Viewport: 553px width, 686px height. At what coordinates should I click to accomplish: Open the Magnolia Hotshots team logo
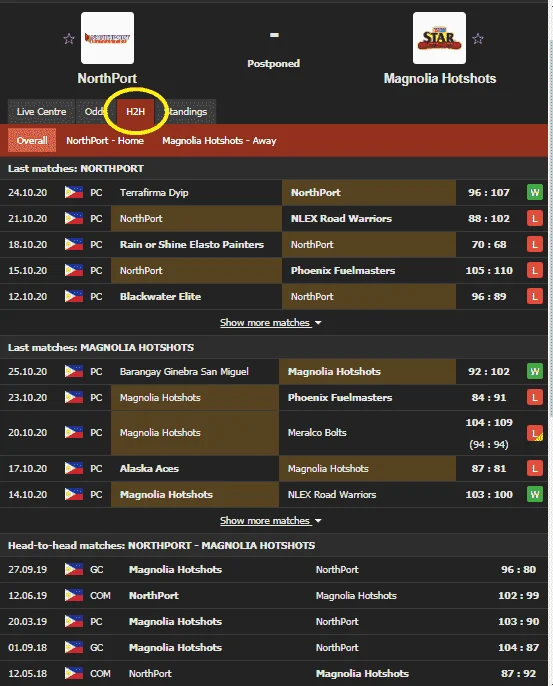click(439, 38)
